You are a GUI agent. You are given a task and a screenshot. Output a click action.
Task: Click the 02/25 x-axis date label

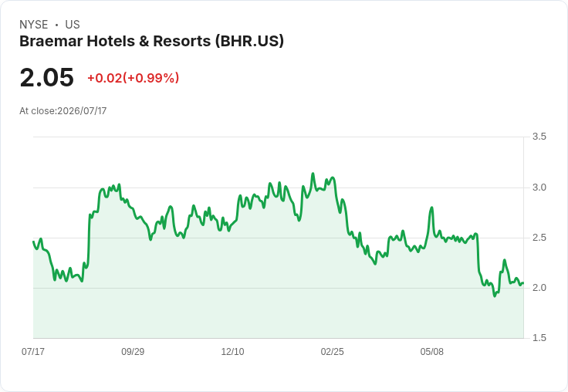(332, 351)
